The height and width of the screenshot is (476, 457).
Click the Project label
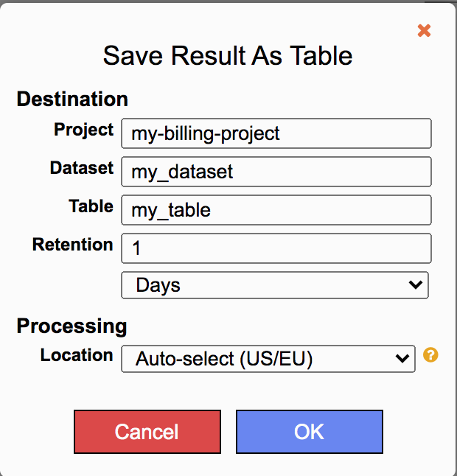(x=83, y=130)
